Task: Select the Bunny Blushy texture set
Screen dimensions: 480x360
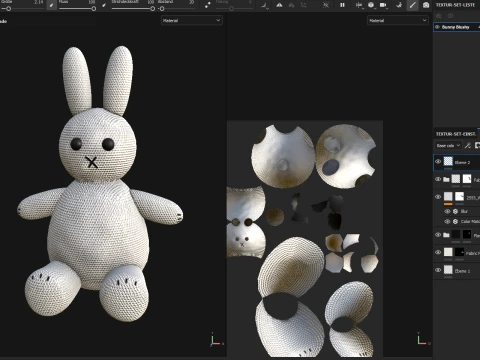Action: coord(456,27)
